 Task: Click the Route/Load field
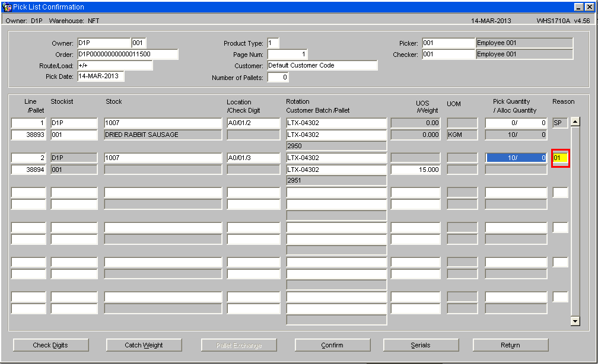(x=115, y=66)
